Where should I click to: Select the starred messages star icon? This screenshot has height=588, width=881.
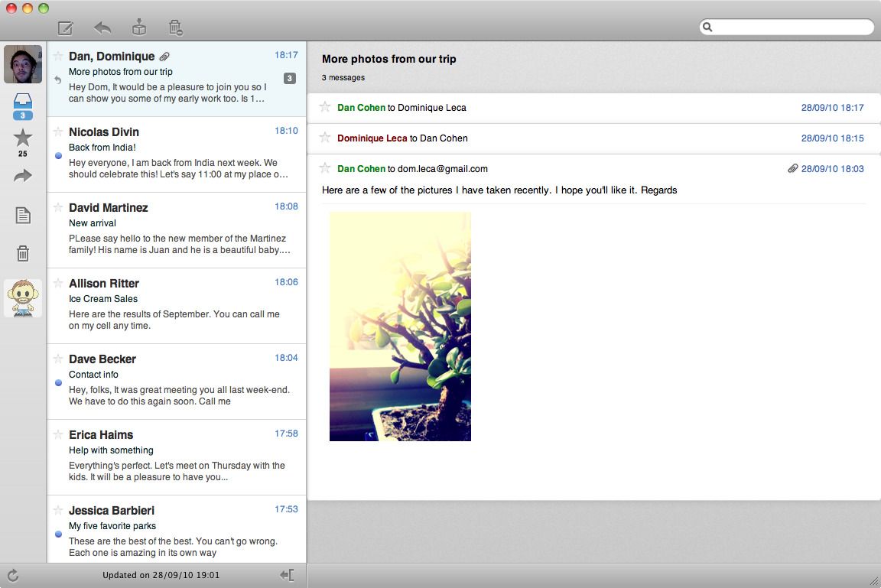click(x=23, y=138)
